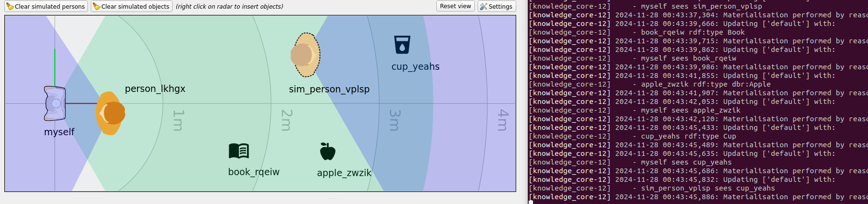
Task: Click the cup_yeahs label text
Action: click(415, 67)
